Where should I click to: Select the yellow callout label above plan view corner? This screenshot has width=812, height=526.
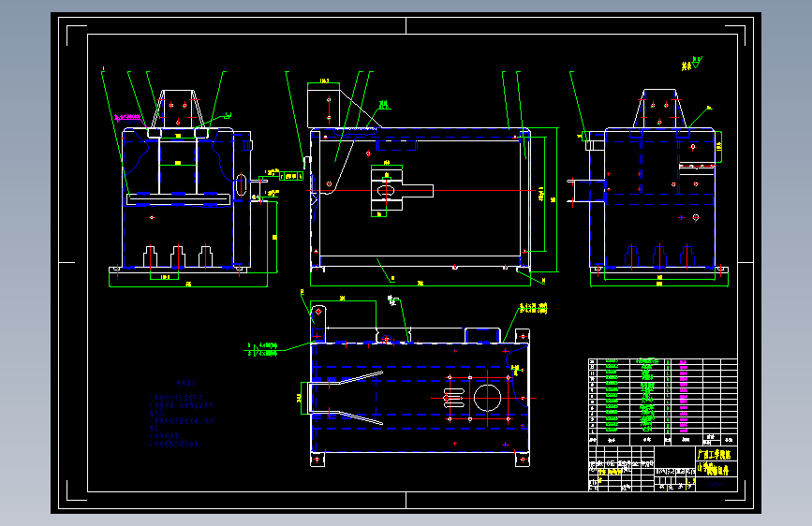534,309
